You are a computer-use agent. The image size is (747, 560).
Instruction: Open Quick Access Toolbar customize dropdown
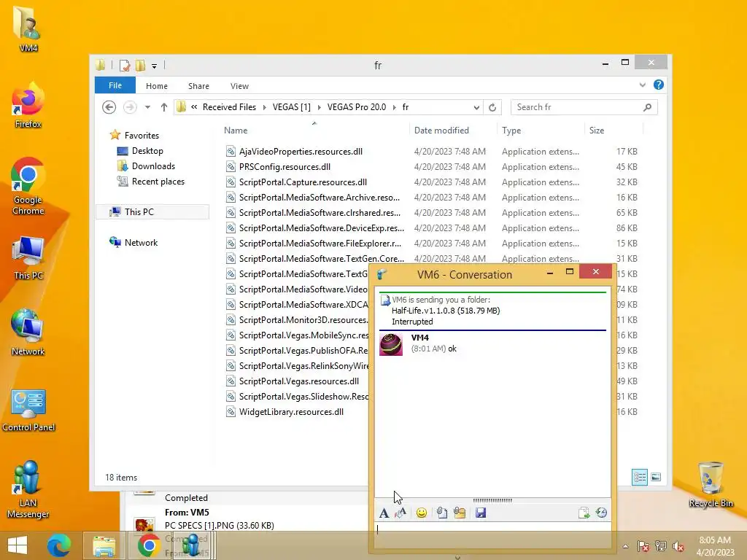click(x=155, y=66)
